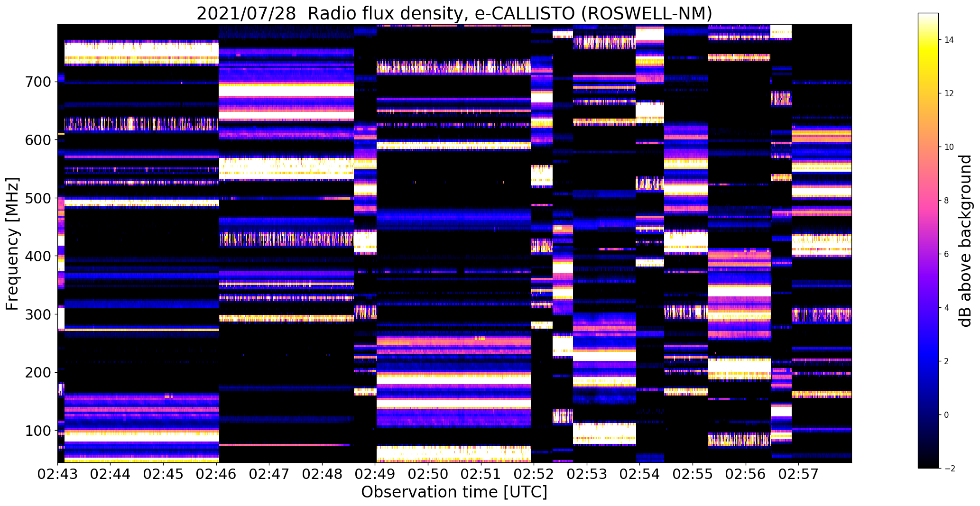Click the 02:50 time tick label

click(428, 474)
